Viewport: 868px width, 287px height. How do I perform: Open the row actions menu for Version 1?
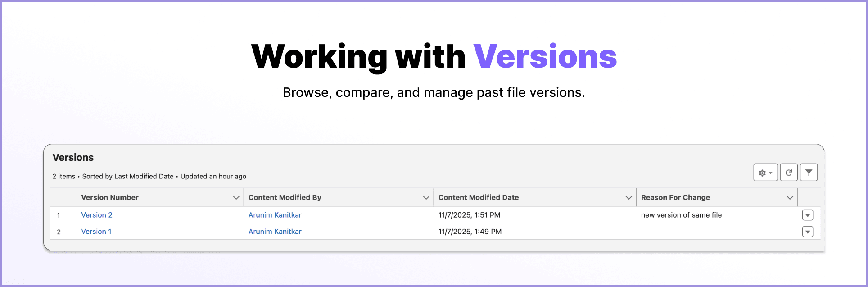[x=808, y=232]
